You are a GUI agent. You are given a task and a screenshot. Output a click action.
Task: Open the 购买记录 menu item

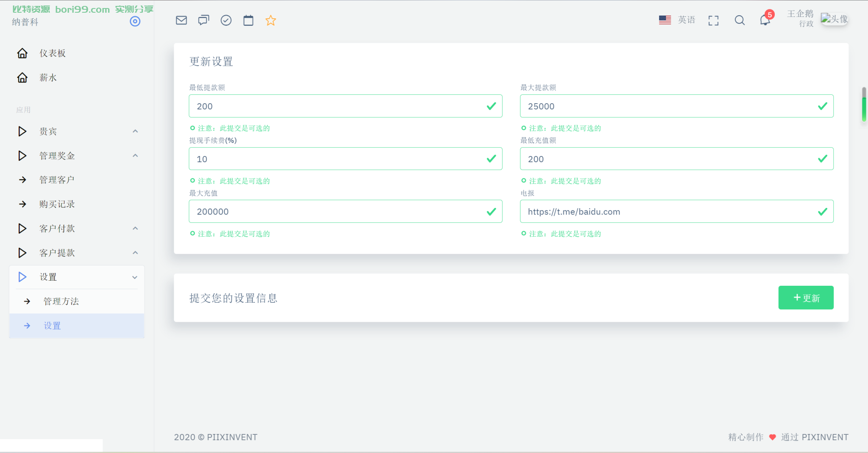tap(77, 204)
